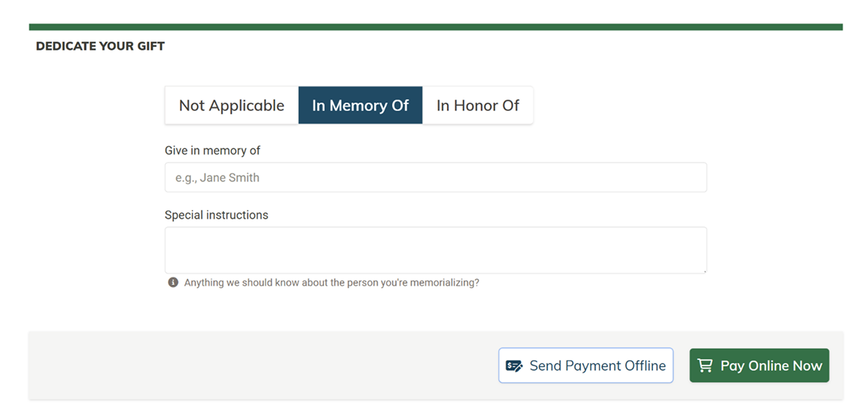
Task: Click the check payment icon on Send Payment Offline
Action: coord(514,366)
